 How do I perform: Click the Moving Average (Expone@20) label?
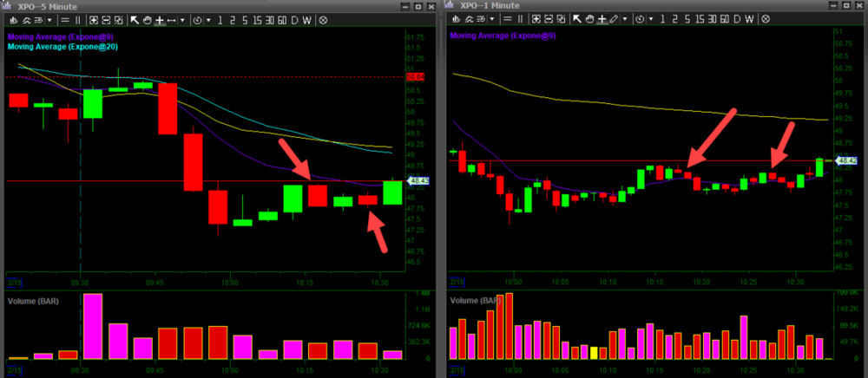coord(62,47)
